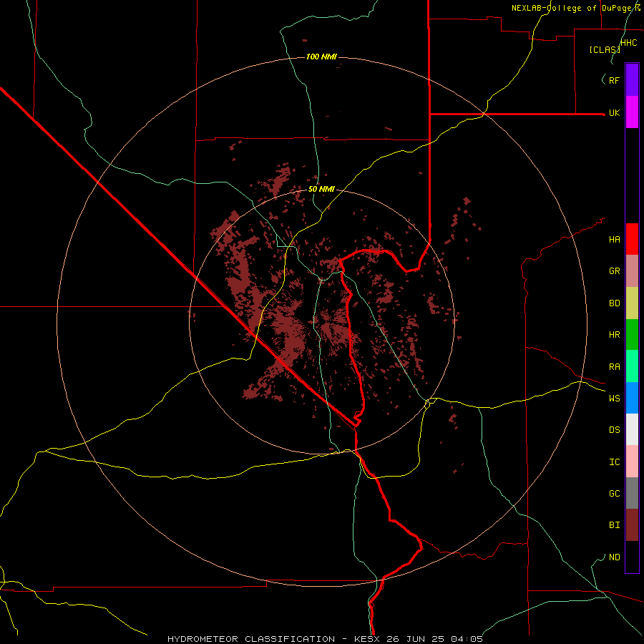
Task: Click the RF legend label text
Action: [614, 80]
